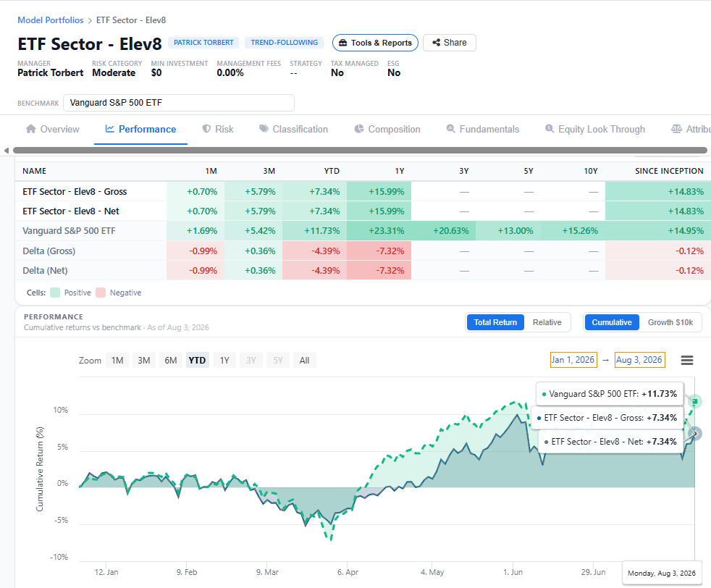711x588 pixels.
Task: Click the PATRICK TORBERT tag
Action: 203,43
